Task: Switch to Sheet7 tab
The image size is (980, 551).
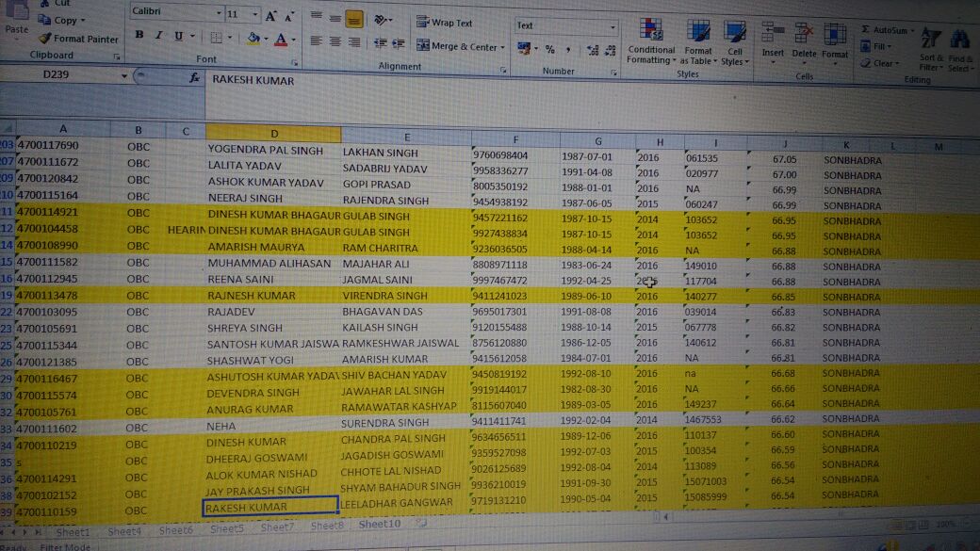Action: pos(277,527)
